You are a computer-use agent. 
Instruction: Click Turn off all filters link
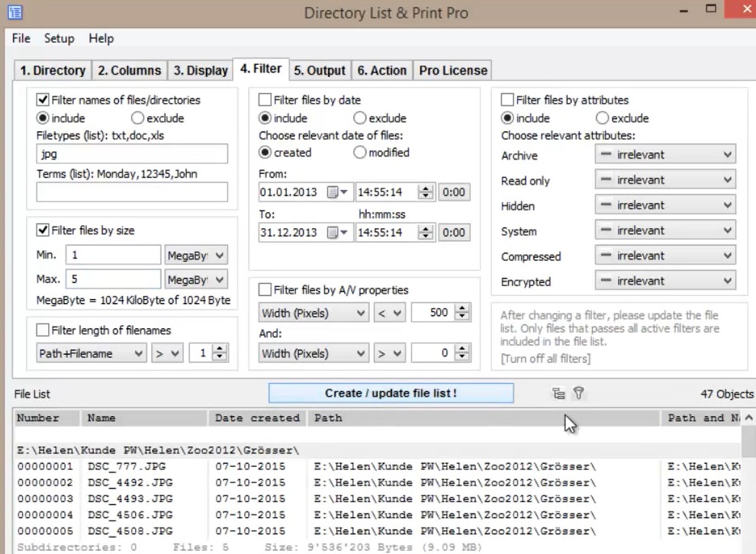(x=545, y=359)
